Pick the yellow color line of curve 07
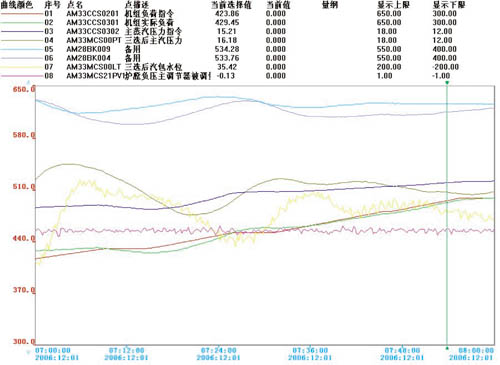Image resolution: width=500 pixels, height=365 pixels. 22,67
